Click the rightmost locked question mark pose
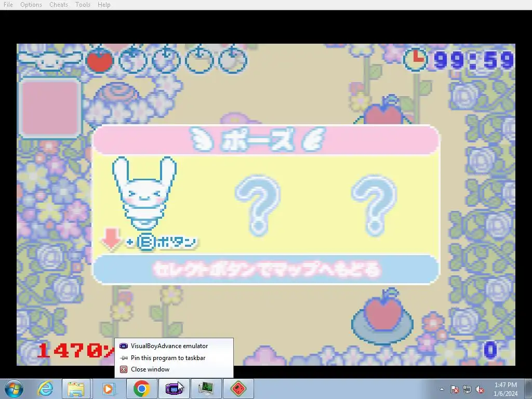The height and width of the screenshot is (399, 532). 374,206
